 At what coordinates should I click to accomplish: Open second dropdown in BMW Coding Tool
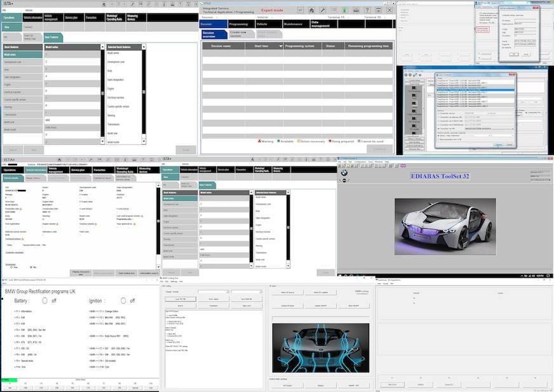[247, 292]
